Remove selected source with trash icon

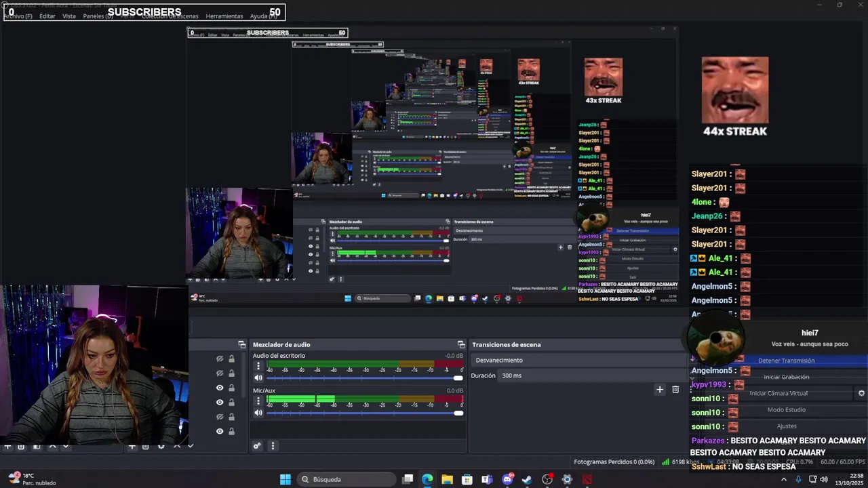tap(145, 446)
